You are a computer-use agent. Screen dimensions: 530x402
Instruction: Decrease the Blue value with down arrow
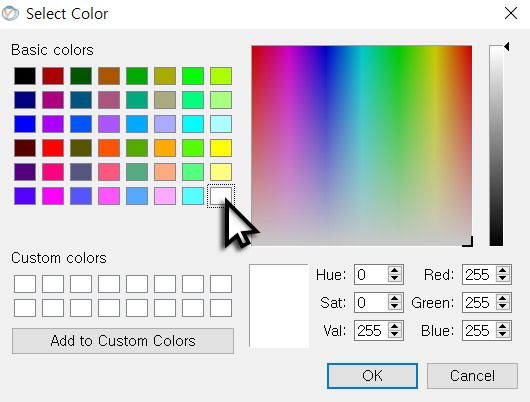pyautogui.click(x=503, y=334)
